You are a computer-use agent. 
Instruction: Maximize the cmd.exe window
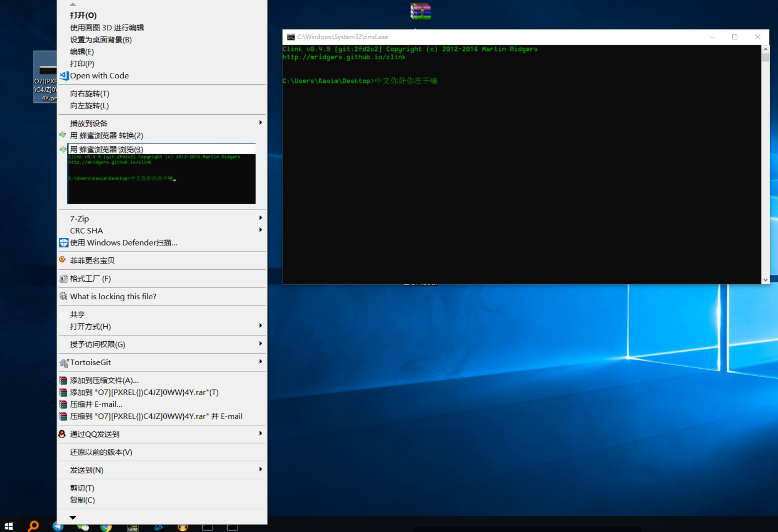(735, 37)
